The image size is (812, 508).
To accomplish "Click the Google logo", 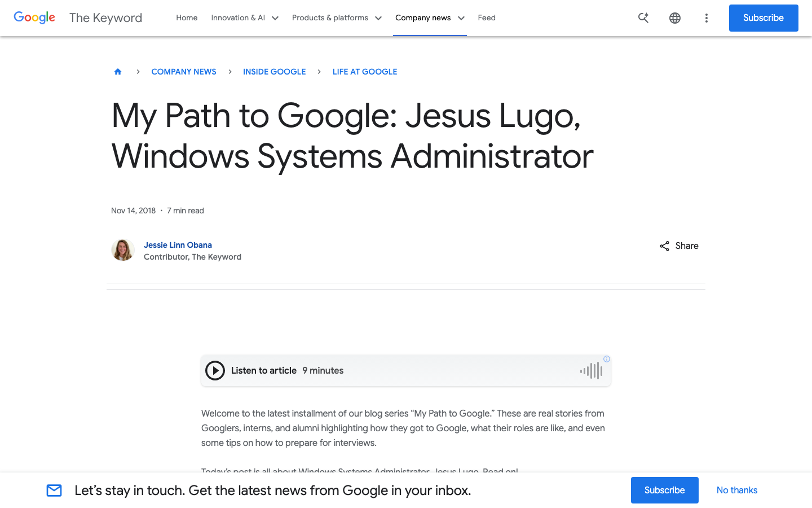I will tap(34, 17).
